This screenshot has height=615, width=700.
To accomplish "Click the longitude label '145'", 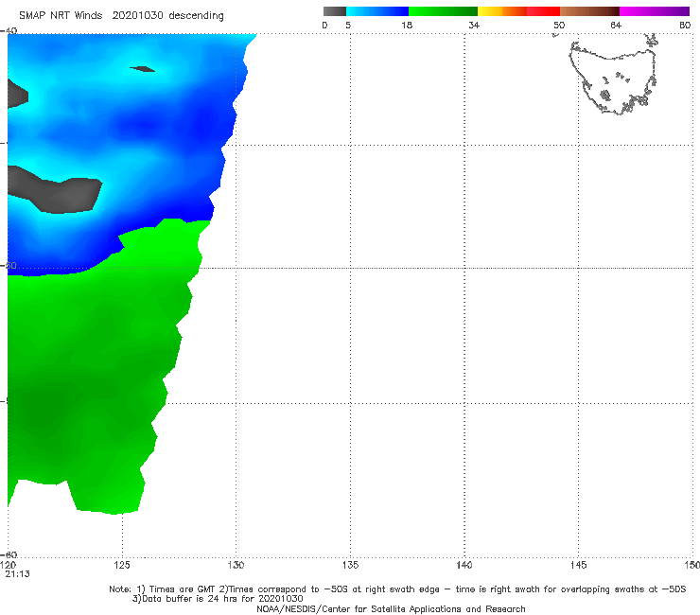I will (579, 566).
